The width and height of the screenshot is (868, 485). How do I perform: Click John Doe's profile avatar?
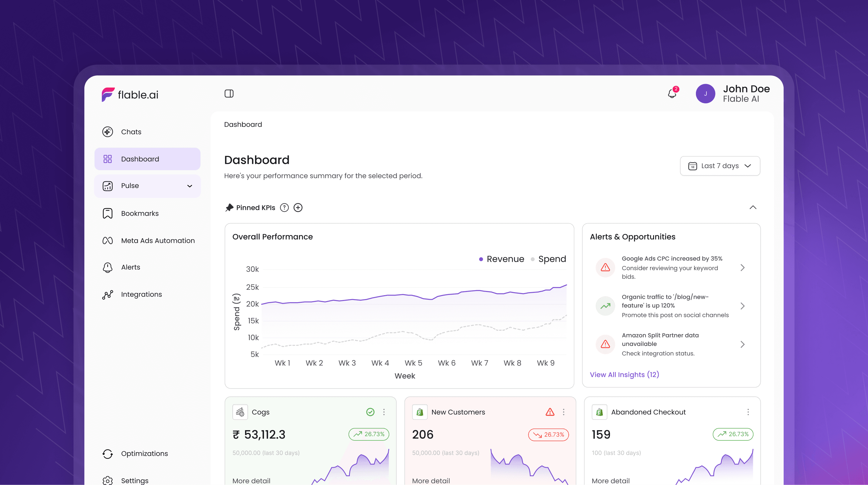click(705, 94)
